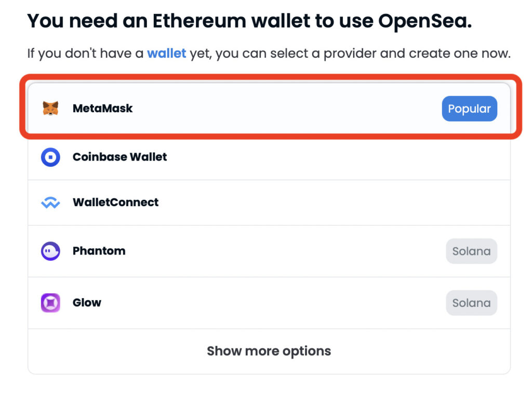Click the 'If you don't have' subtitle text
The width and height of the screenshot is (532, 404).
85,53
